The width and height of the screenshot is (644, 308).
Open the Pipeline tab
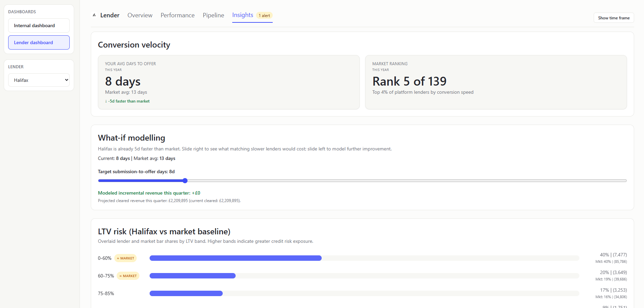213,15
